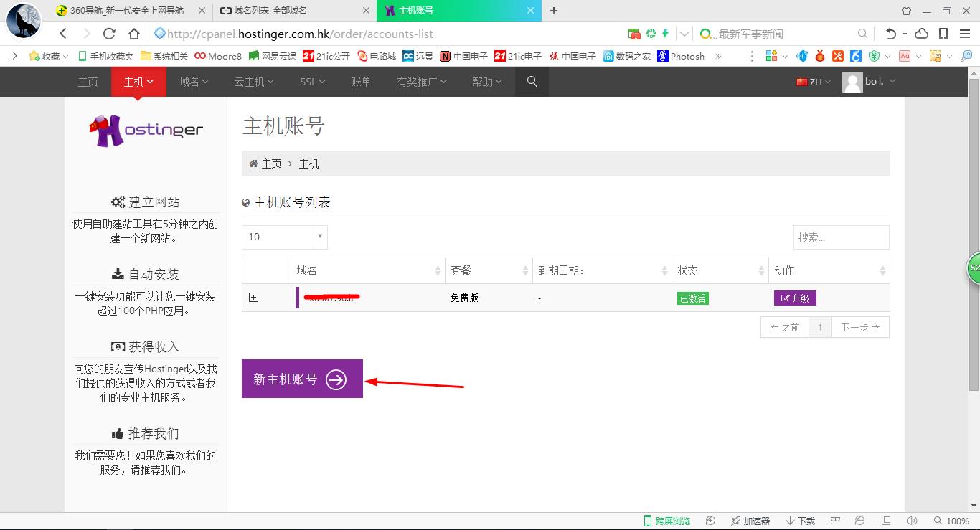The image size is (980, 530).
Task: Click the Hostinger logo in sidebar
Action: pos(146,131)
